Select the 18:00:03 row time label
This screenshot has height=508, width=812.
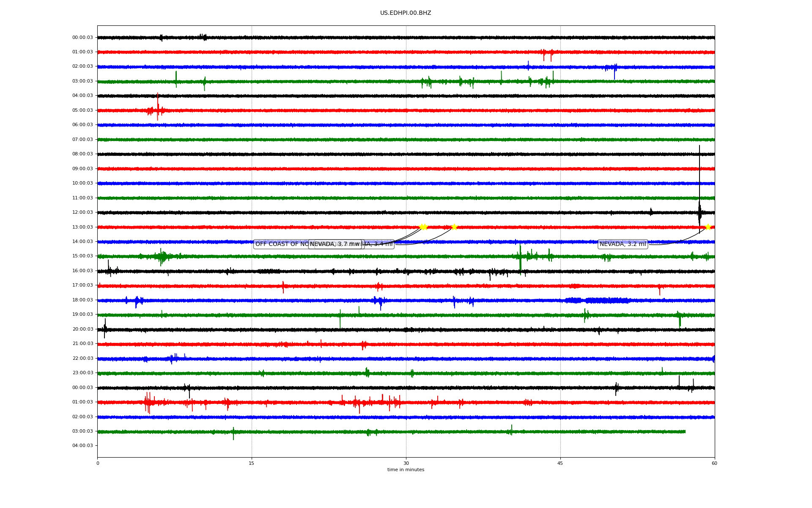tap(82, 300)
